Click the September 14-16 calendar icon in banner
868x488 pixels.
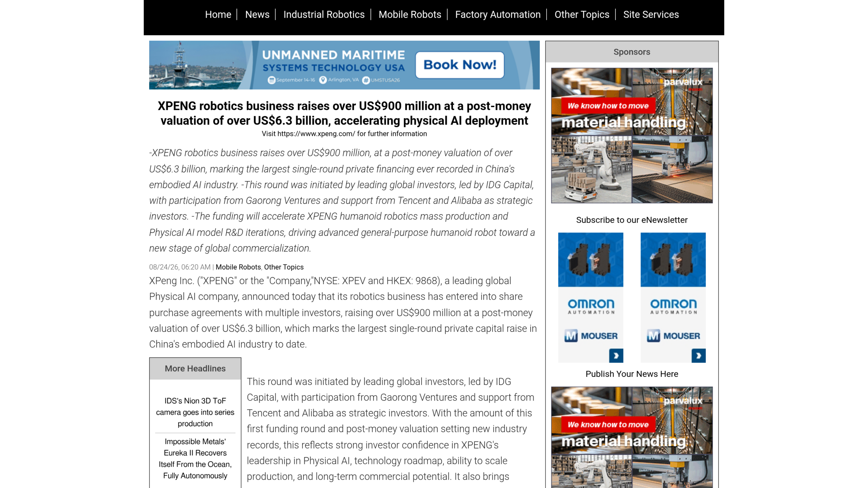[x=271, y=80]
